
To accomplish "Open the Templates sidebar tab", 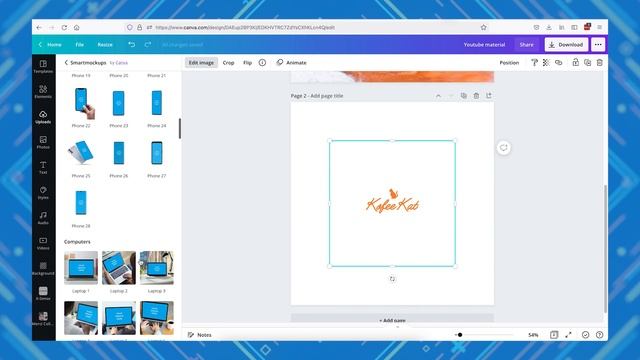I will 43,67.
